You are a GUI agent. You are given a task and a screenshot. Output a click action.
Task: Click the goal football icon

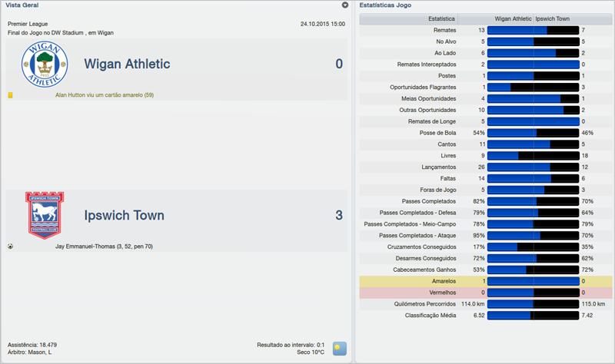11,247
